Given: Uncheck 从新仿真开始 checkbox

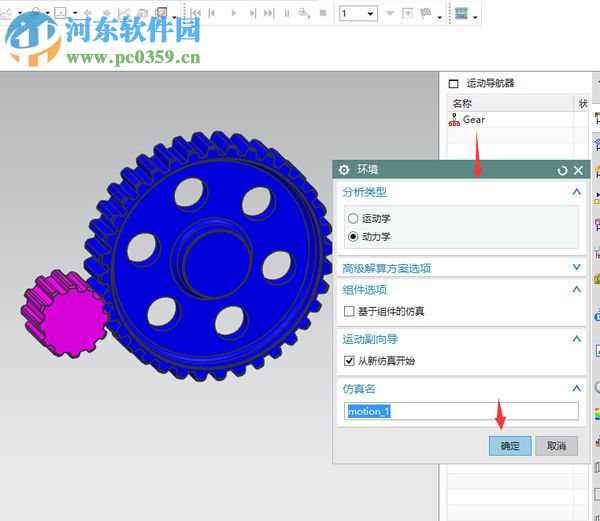Looking at the screenshot, I should click(x=349, y=360).
